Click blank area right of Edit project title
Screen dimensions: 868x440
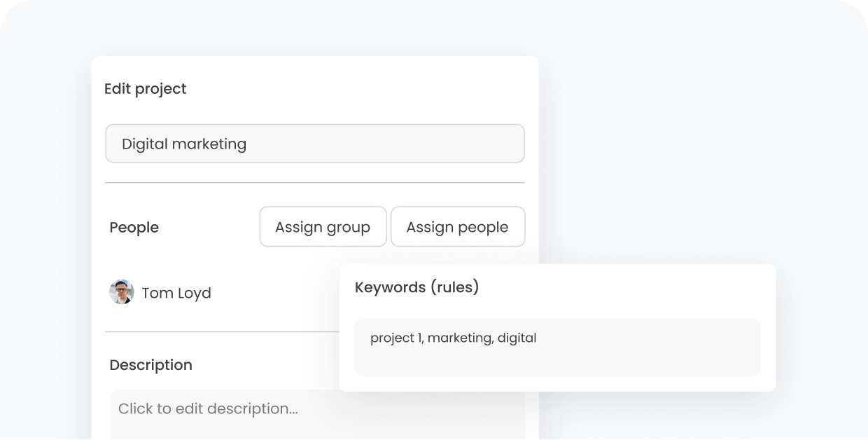tap(350, 89)
